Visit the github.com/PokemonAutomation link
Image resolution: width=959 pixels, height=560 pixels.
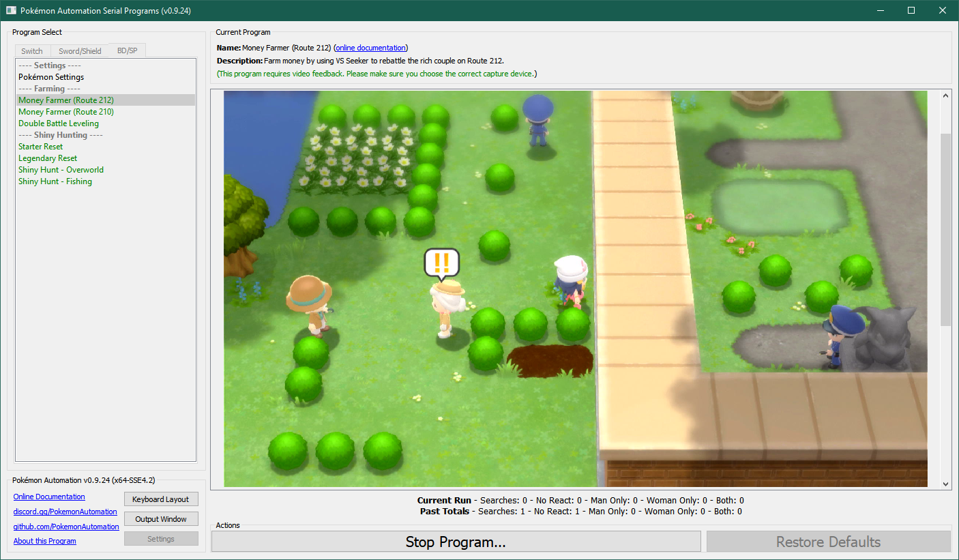[66, 527]
